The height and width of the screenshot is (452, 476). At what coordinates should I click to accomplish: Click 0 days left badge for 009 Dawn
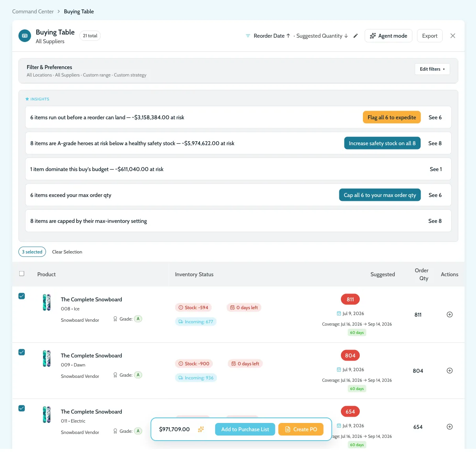click(x=245, y=364)
